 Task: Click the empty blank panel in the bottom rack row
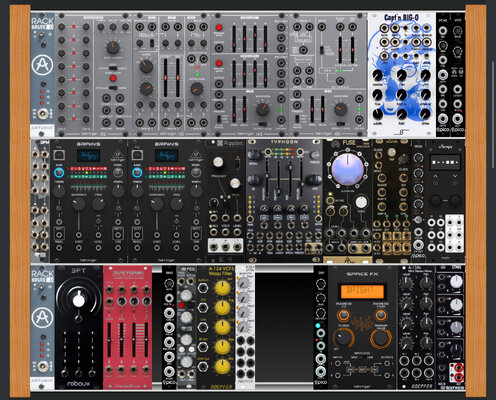click(x=284, y=327)
